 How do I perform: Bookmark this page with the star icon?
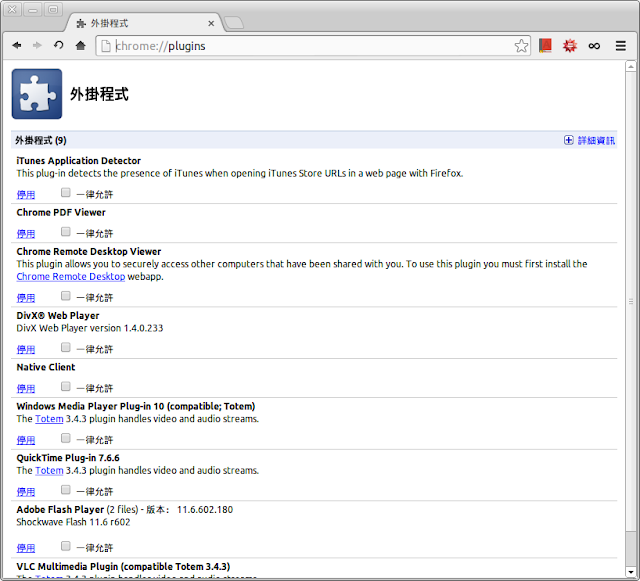point(521,46)
